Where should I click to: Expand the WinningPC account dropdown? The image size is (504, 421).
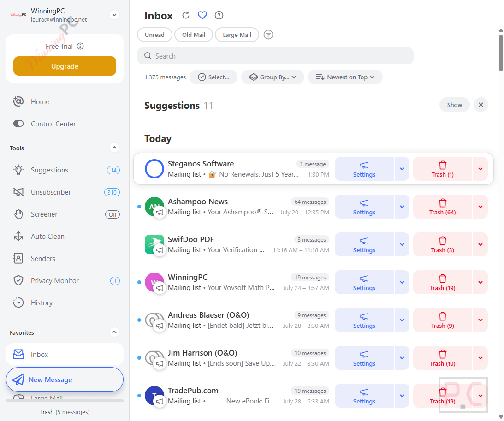[x=114, y=15]
